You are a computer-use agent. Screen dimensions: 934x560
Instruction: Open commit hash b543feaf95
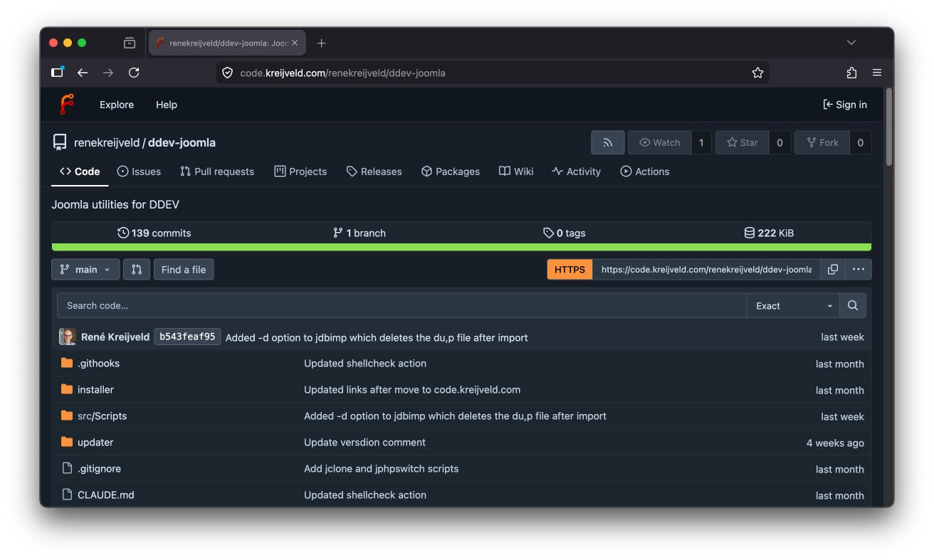point(187,337)
